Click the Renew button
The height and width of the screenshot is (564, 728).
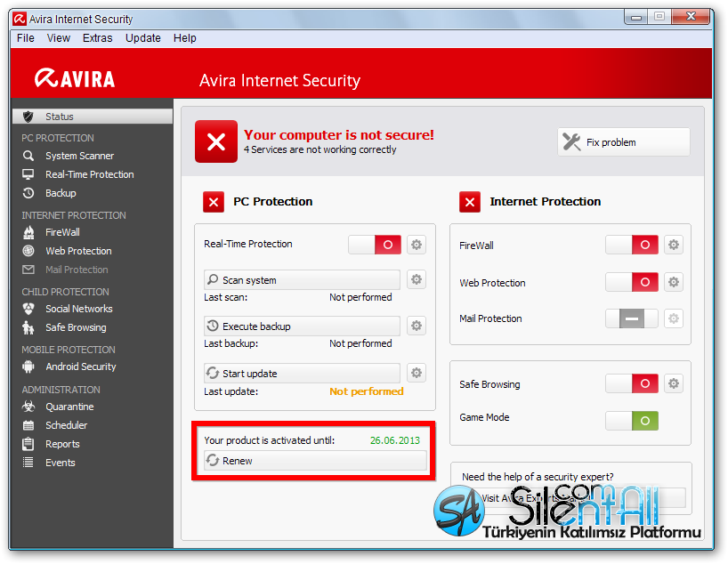pos(315,461)
